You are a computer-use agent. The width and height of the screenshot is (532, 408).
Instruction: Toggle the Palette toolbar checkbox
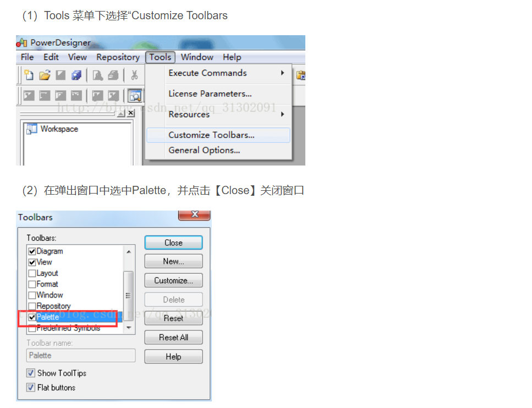pyautogui.click(x=32, y=317)
